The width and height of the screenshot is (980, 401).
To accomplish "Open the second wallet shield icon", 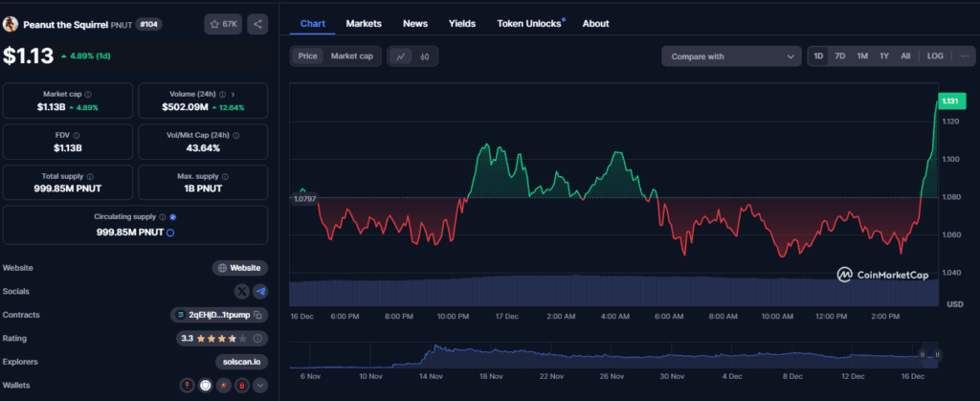I will point(205,386).
